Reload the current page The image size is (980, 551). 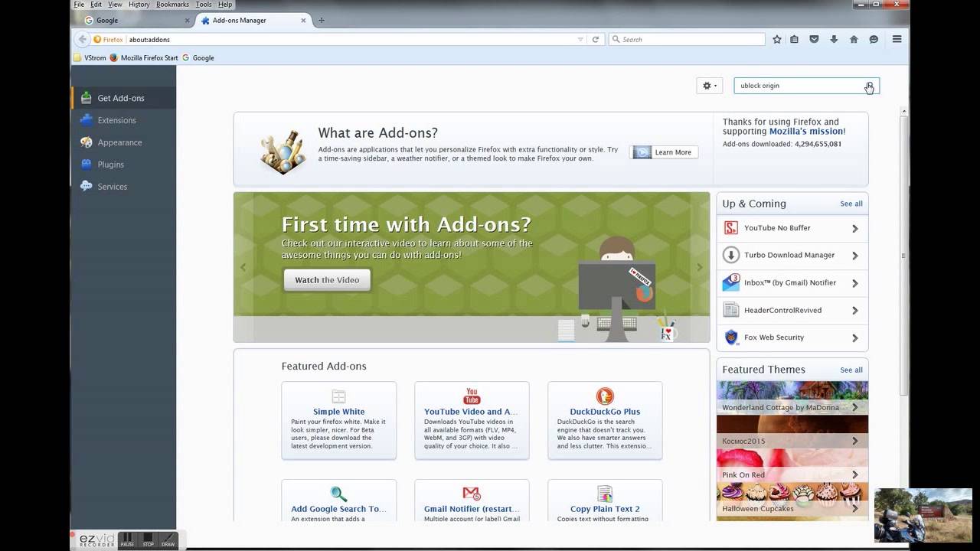tap(595, 39)
